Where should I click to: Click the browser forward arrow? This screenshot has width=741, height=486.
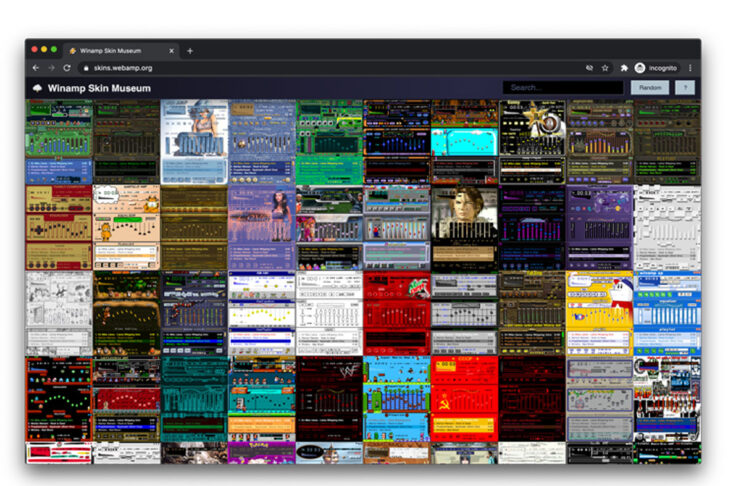(x=52, y=68)
